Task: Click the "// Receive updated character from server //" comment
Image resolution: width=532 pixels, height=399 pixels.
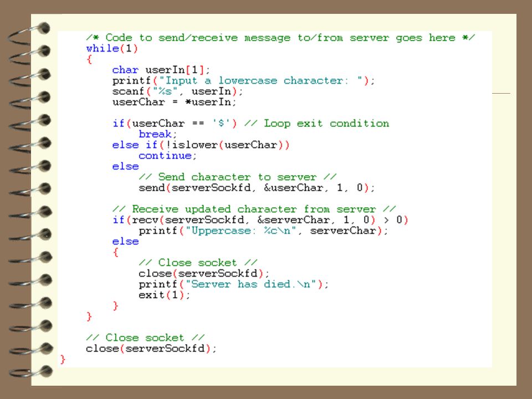Action: (x=254, y=209)
